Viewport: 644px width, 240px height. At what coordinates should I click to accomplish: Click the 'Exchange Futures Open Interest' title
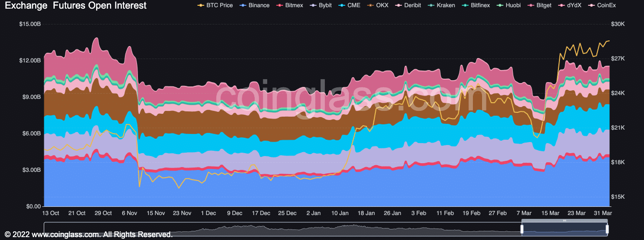click(x=75, y=6)
